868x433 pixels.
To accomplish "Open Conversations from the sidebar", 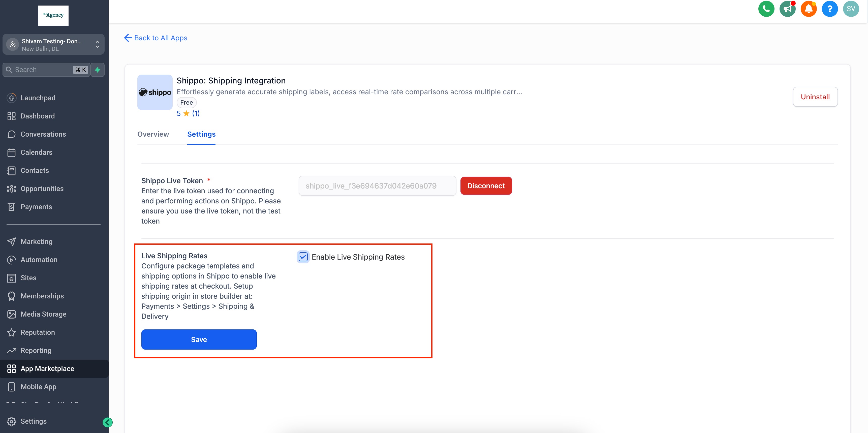I will tap(43, 134).
